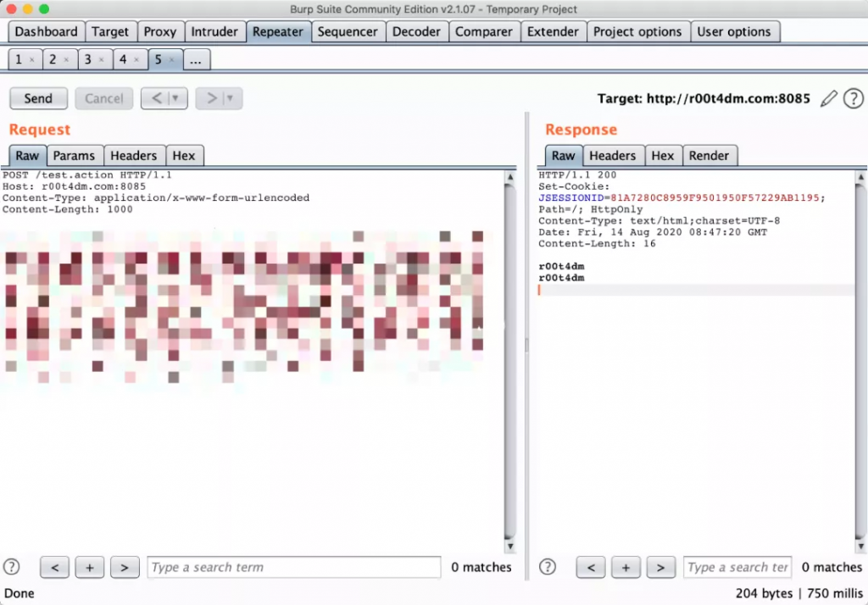
Task: Switch to the Comparer tab
Action: coord(484,31)
